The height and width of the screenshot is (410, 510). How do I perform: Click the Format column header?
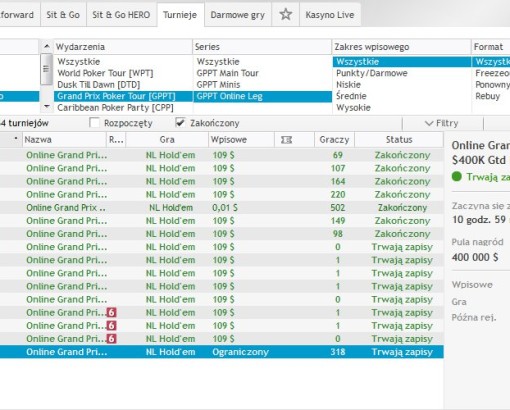(x=491, y=47)
